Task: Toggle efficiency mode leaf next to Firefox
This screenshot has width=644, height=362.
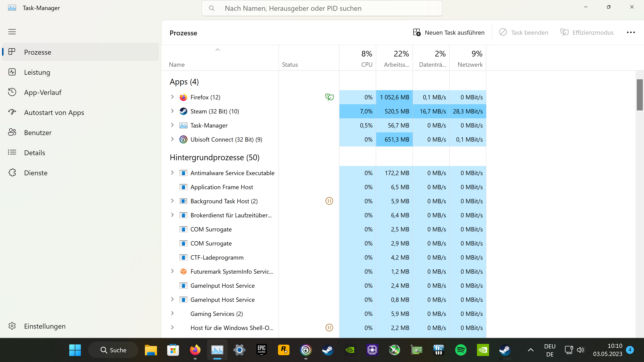Action: (329, 97)
